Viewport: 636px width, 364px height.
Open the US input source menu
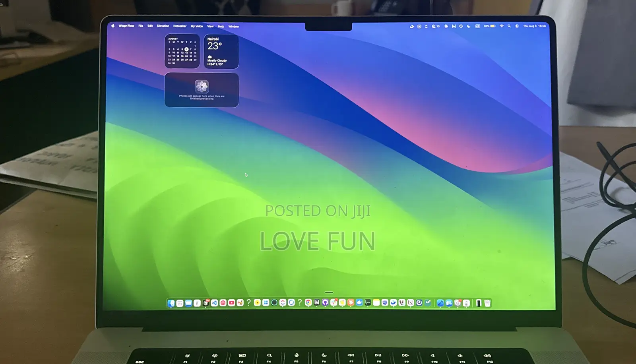point(477,26)
